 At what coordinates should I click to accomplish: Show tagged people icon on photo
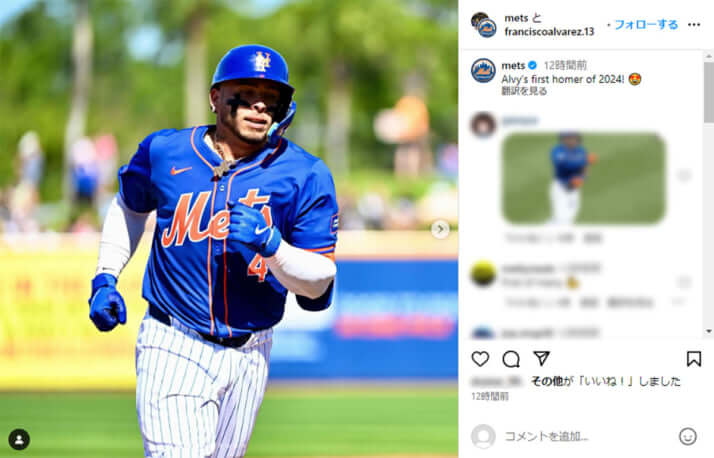click(19, 439)
